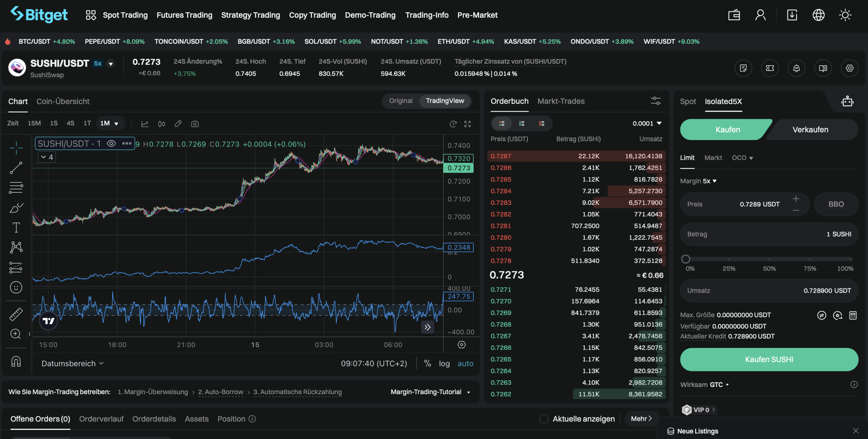Open chart indicators icon
The image size is (868, 439).
tap(145, 124)
